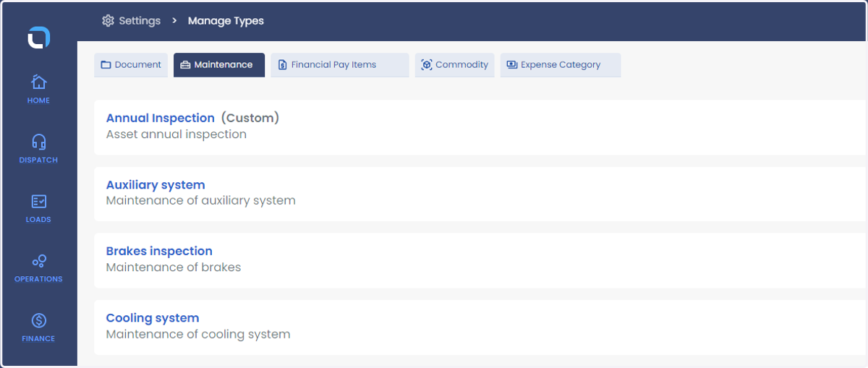Switch to Financial Pay Items tab
The image size is (868, 368).
click(340, 65)
